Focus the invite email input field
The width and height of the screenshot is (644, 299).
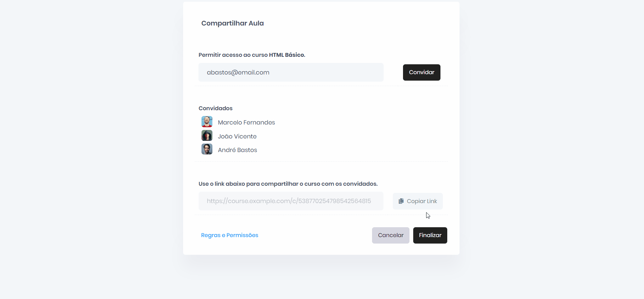pyautogui.click(x=291, y=72)
